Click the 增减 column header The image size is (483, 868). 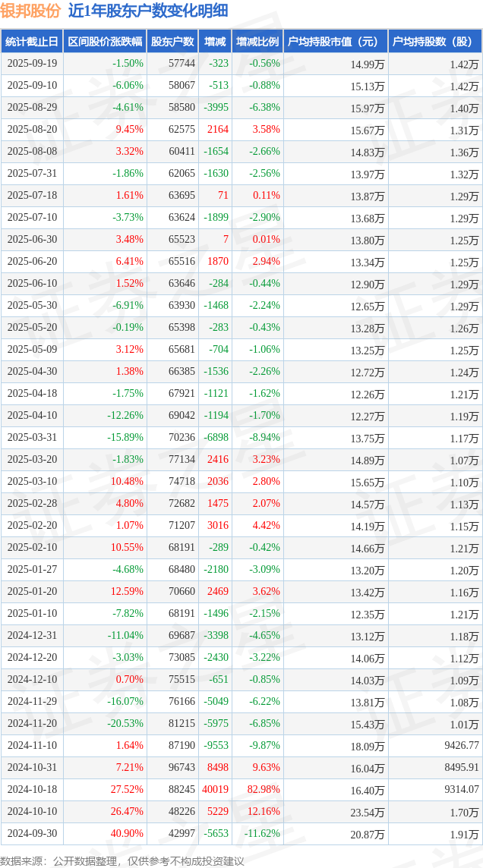[215, 42]
